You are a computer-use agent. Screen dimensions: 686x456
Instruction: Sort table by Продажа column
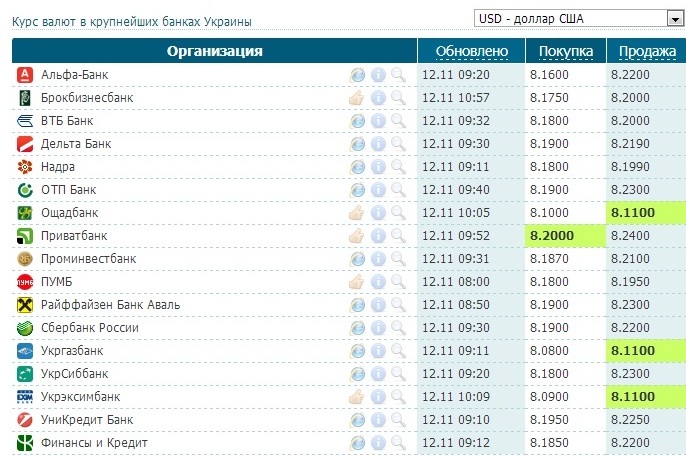tap(647, 51)
